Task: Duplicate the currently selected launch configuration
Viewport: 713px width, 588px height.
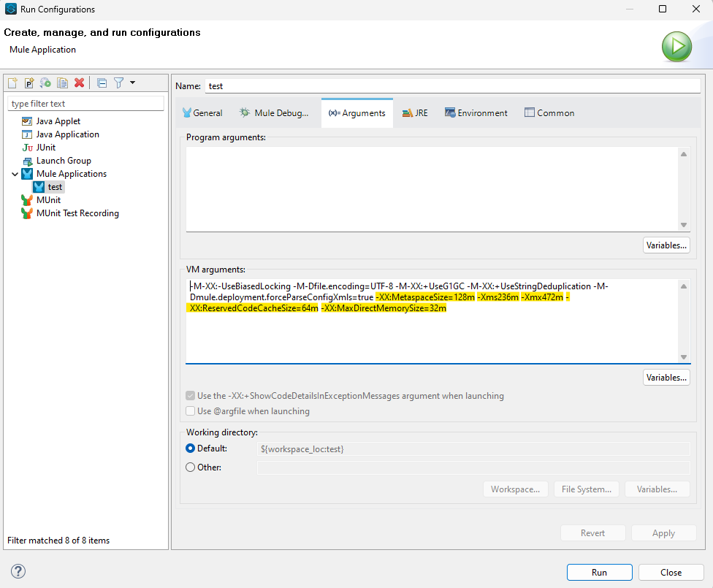Action: point(62,83)
